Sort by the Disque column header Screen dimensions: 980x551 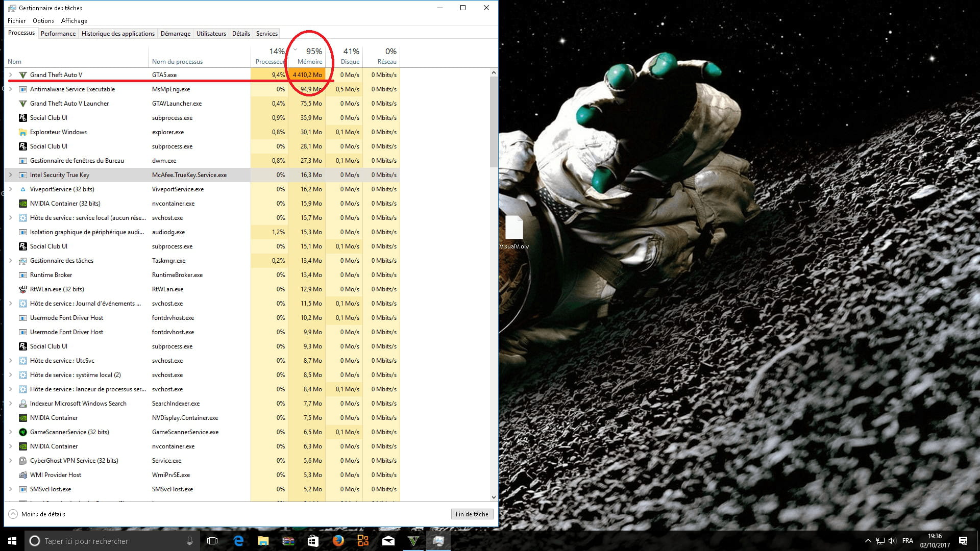(x=344, y=57)
